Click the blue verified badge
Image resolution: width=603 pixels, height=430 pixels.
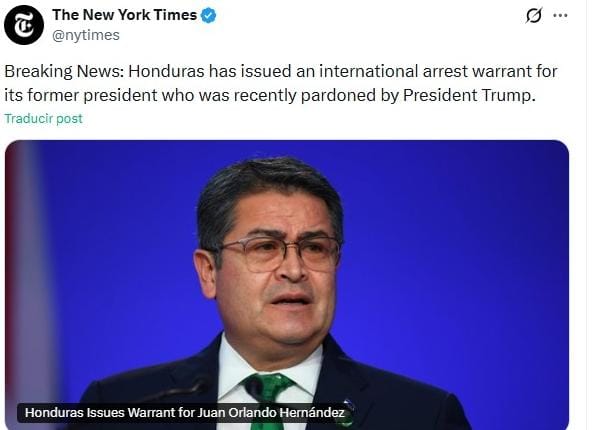tap(209, 15)
